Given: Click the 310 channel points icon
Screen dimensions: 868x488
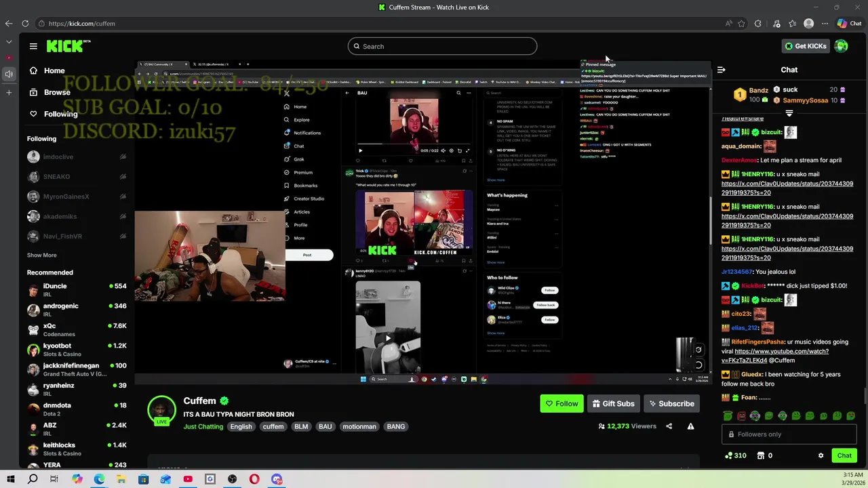Looking at the screenshot, I should (728, 455).
